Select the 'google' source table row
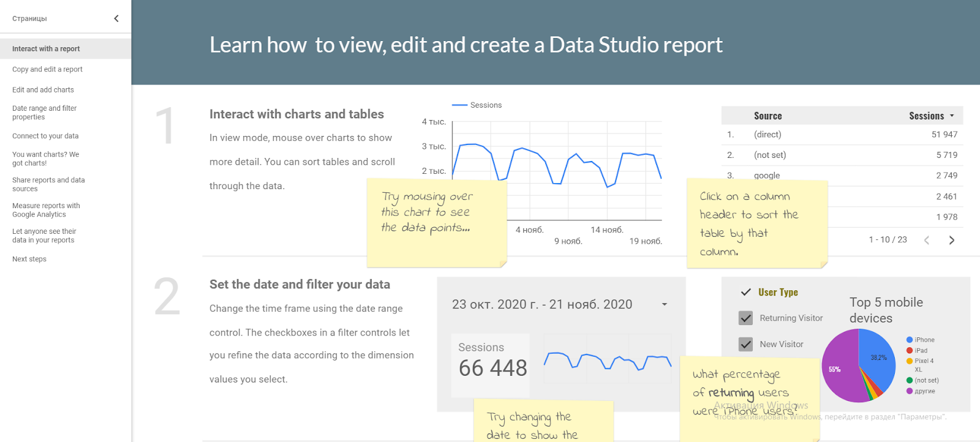The width and height of the screenshot is (980, 442). [x=842, y=174]
